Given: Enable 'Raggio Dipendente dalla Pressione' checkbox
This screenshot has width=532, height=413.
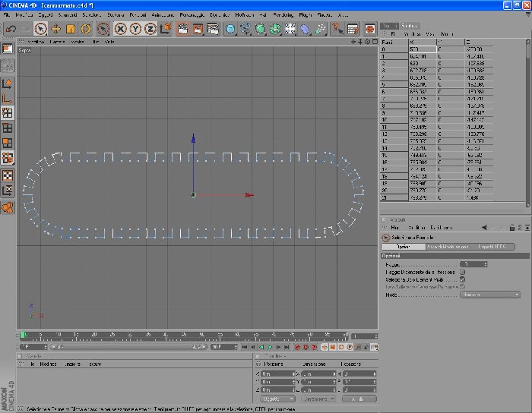Looking at the screenshot, I should click(x=462, y=272).
